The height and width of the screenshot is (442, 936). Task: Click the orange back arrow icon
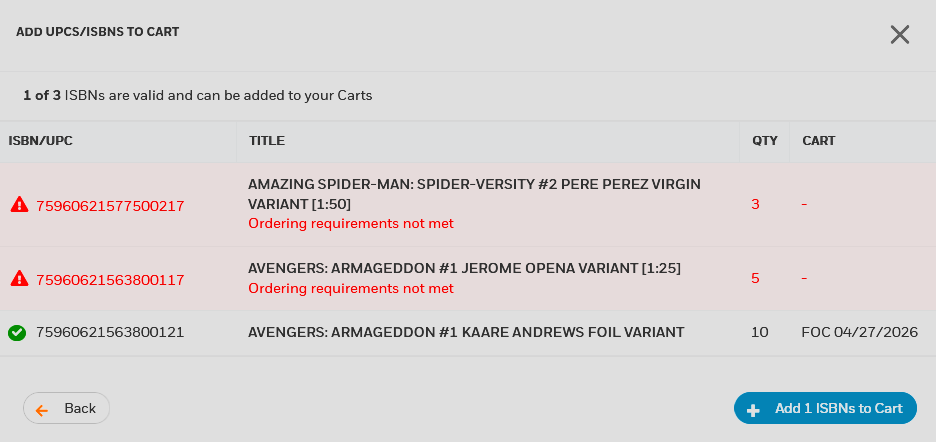pos(42,410)
